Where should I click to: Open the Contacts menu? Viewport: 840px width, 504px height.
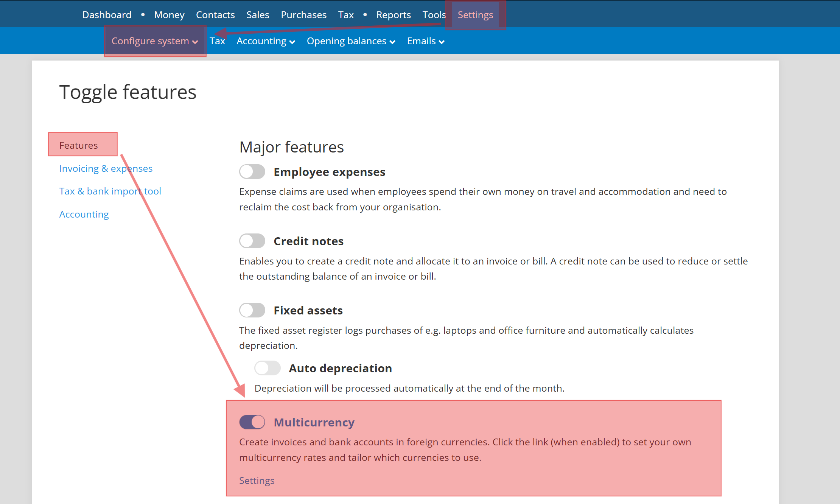[215, 15]
